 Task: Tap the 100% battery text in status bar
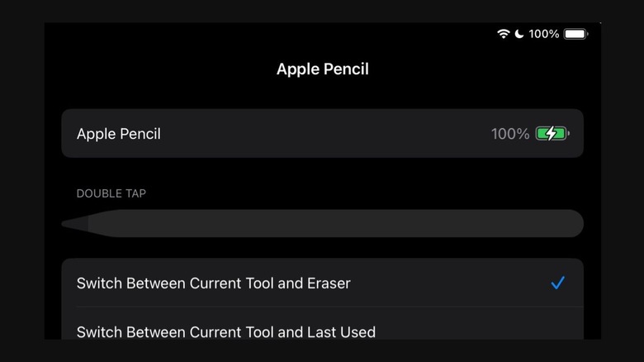pyautogui.click(x=544, y=34)
